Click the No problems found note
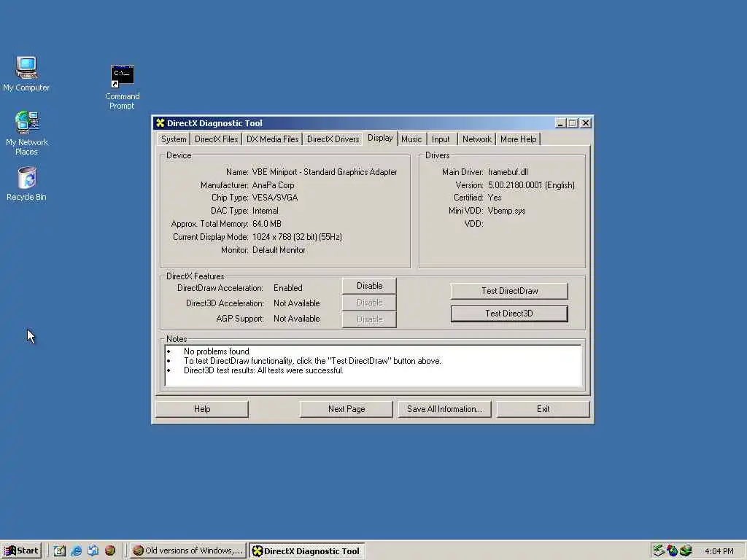 (217, 351)
